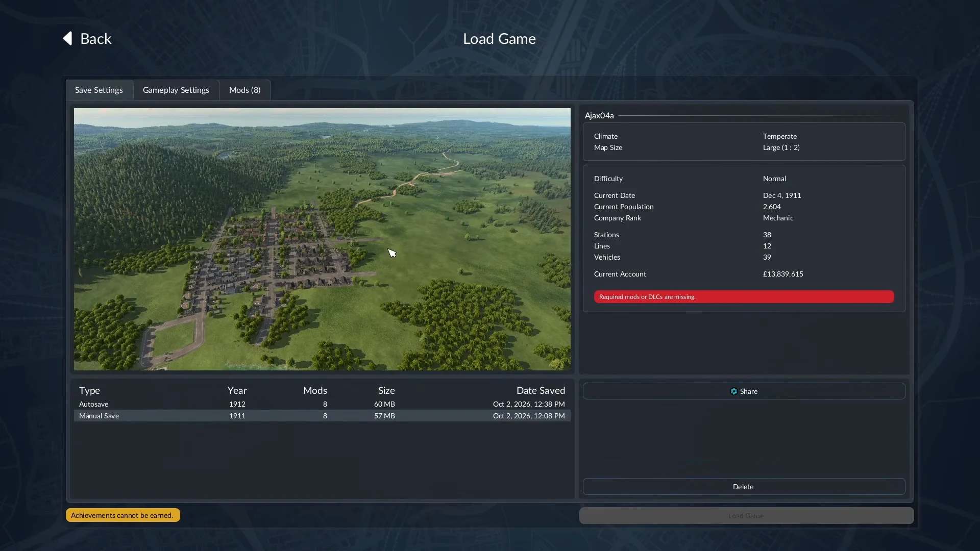This screenshot has height=551, width=980.
Task: Click the Load Game button
Action: click(746, 516)
